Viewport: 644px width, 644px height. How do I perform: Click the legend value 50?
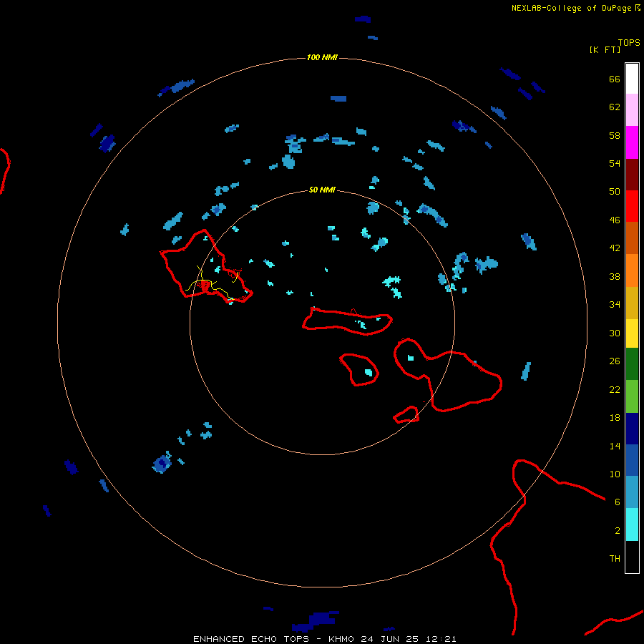click(615, 192)
